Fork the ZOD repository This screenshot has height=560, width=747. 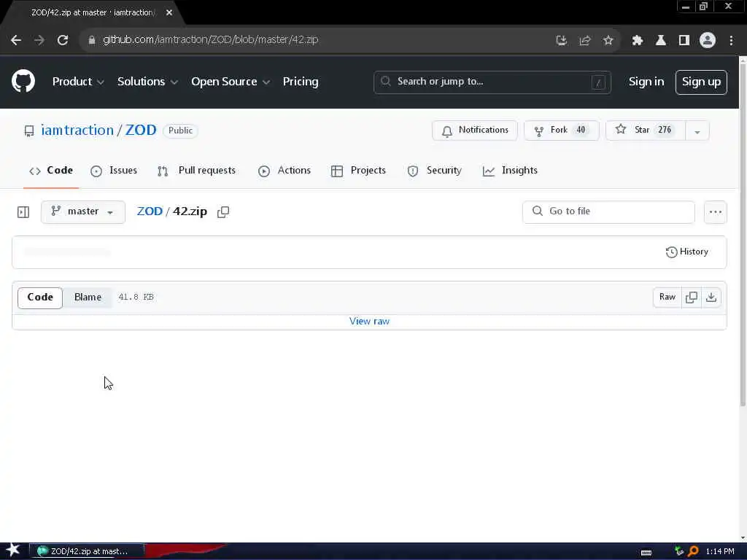coord(561,131)
